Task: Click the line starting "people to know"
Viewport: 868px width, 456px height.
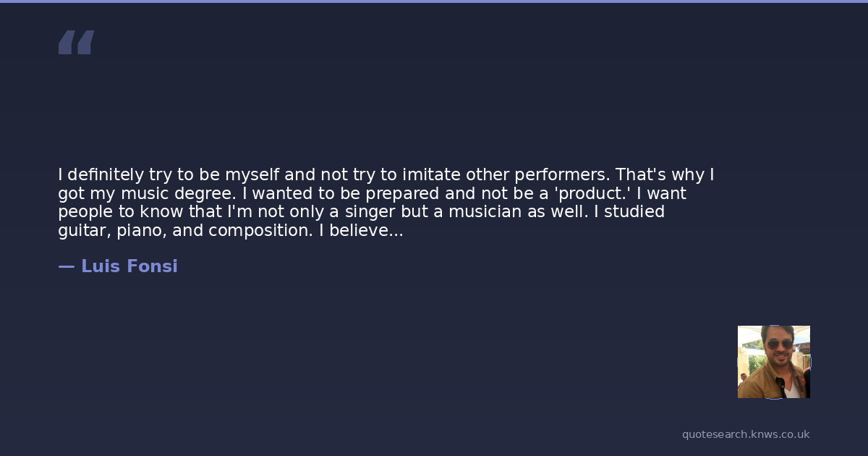Action: pyautogui.click(x=361, y=212)
